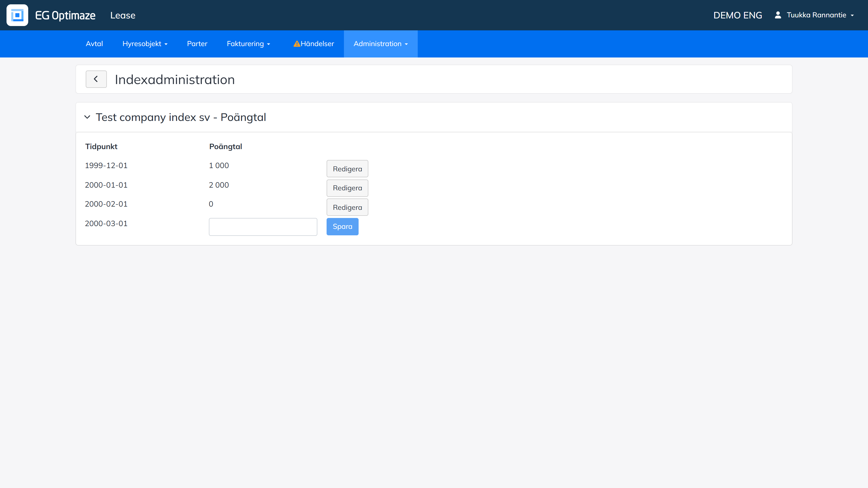The height and width of the screenshot is (488, 868).
Task: Click the Tidpunkt column header
Action: 101,146
